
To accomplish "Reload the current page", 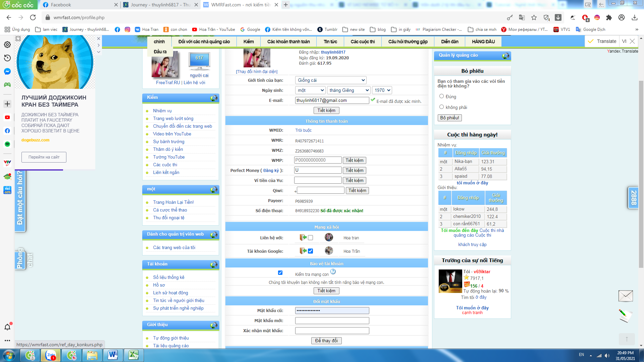I will [x=33, y=17].
